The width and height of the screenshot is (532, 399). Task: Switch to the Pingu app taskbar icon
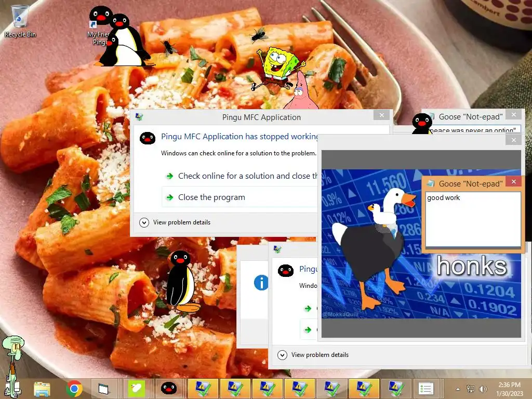[168, 389]
